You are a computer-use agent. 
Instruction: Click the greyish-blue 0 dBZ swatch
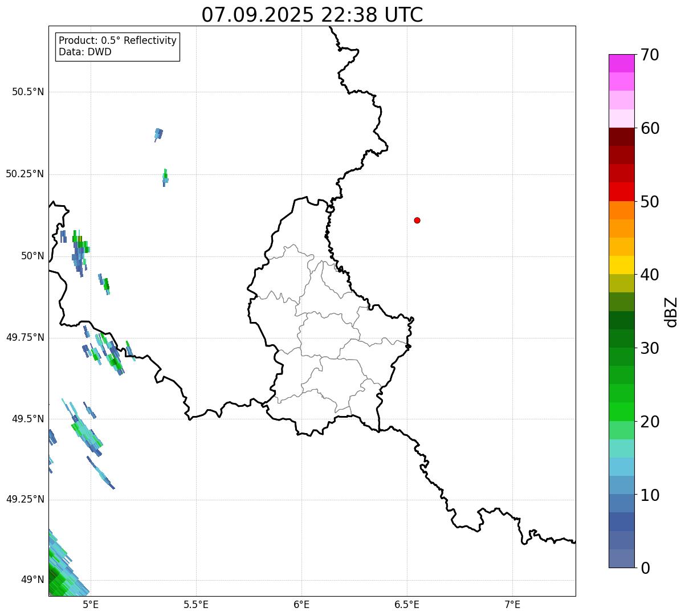(x=621, y=558)
